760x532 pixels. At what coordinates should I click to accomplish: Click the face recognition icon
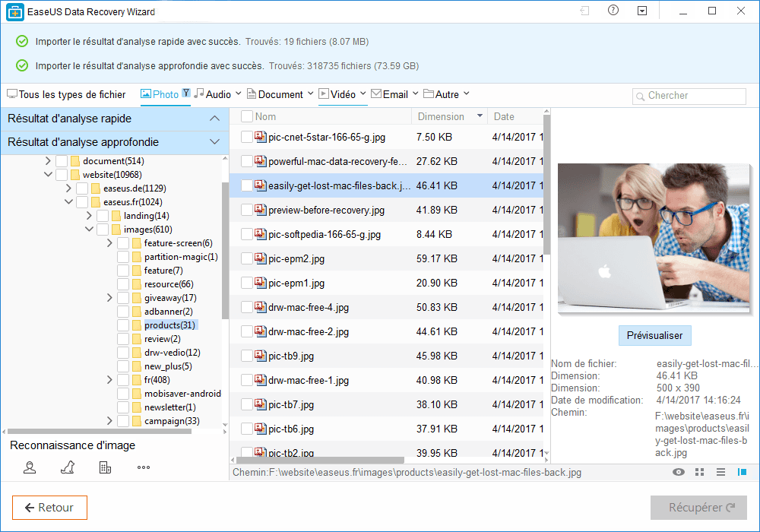[30, 467]
